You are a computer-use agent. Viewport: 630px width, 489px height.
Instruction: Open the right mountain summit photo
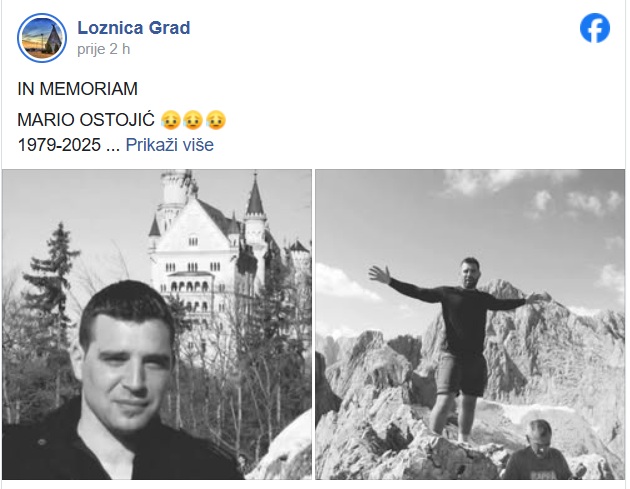pyautogui.click(x=470, y=324)
